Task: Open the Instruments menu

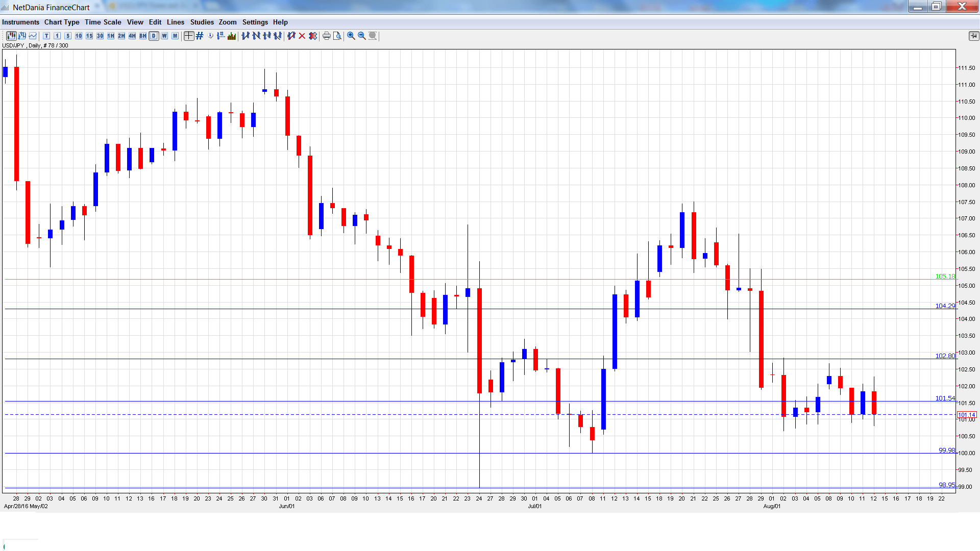Action: point(20,22)
